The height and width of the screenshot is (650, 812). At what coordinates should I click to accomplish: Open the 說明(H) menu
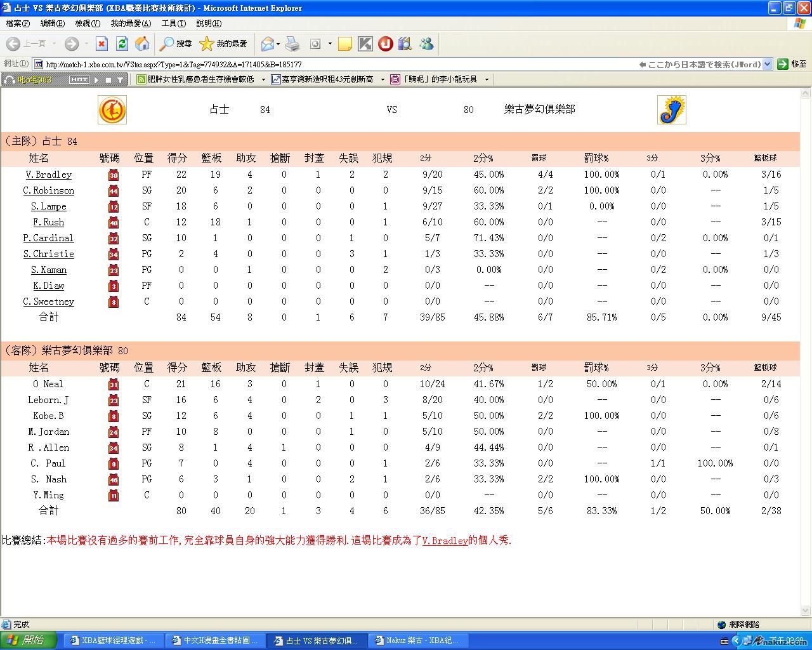[209, 23]
